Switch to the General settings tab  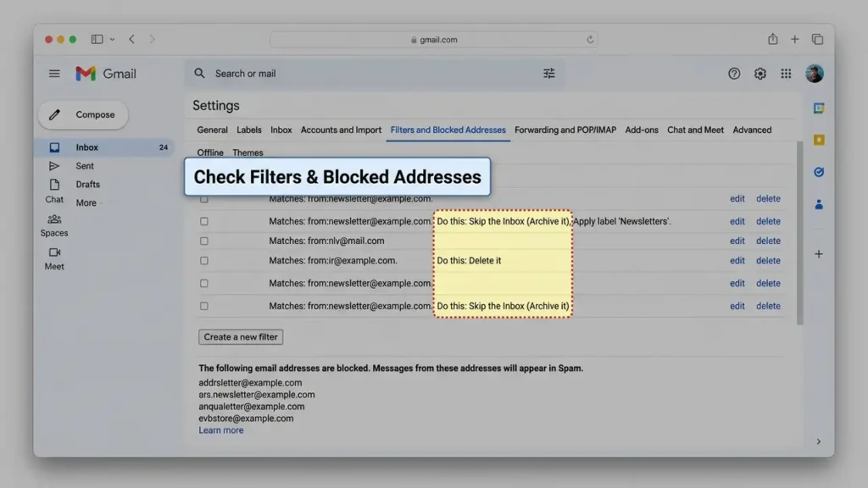(212, 130)
